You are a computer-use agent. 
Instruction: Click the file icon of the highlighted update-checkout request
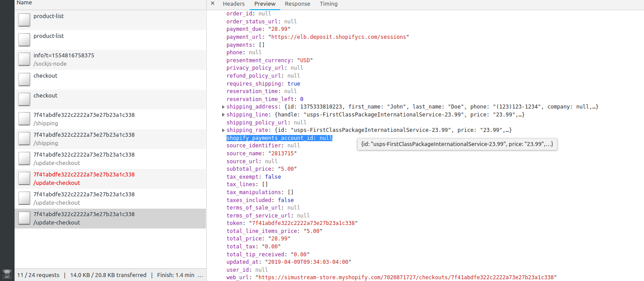(24, 218)
